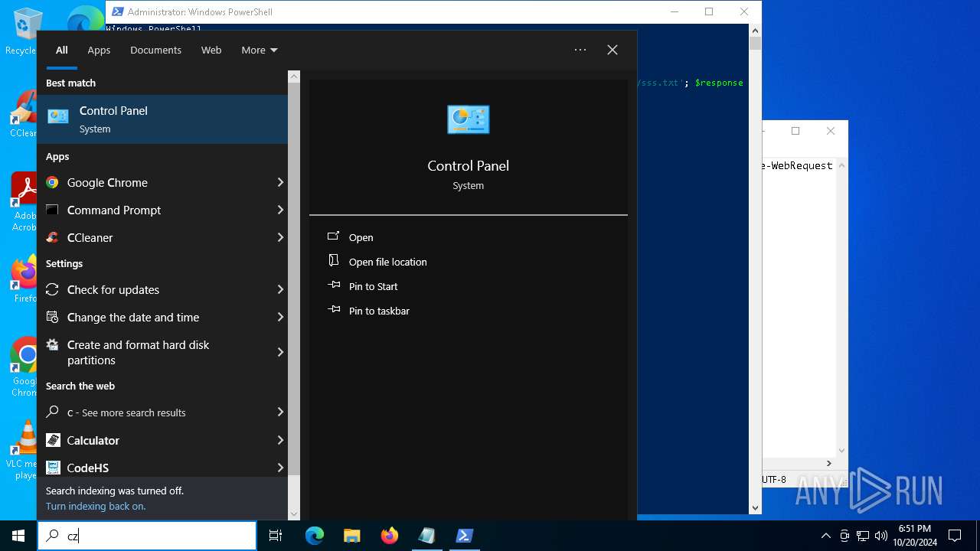This screenshot has width=980, height=551.
Task: Switch to the Web search tab
Action: tap(211, 50)
